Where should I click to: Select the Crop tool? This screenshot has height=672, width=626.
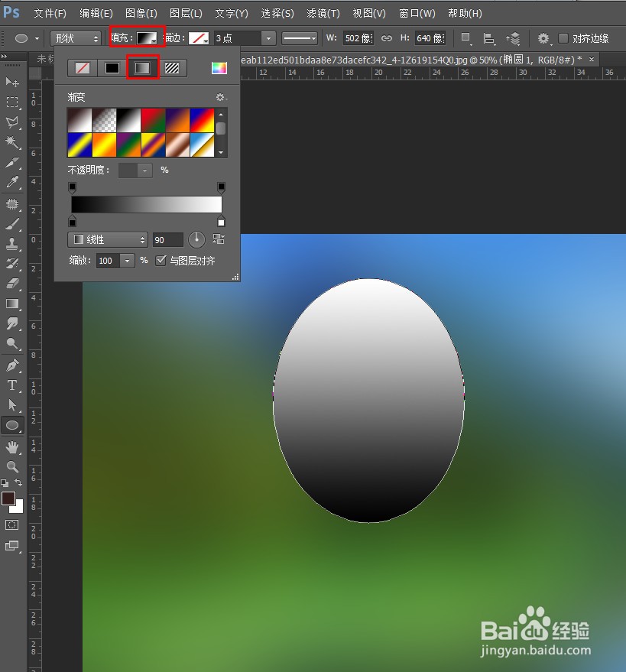click(x=12, y=162)
